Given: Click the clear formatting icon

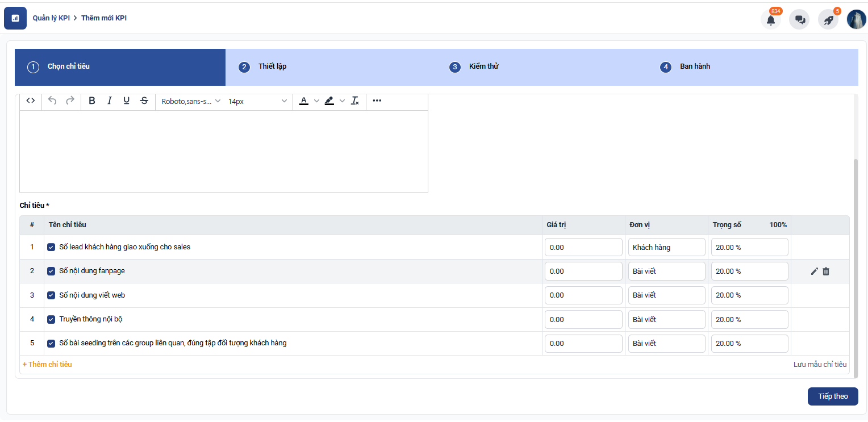Looking at the screenshot, I should [355, 101].
